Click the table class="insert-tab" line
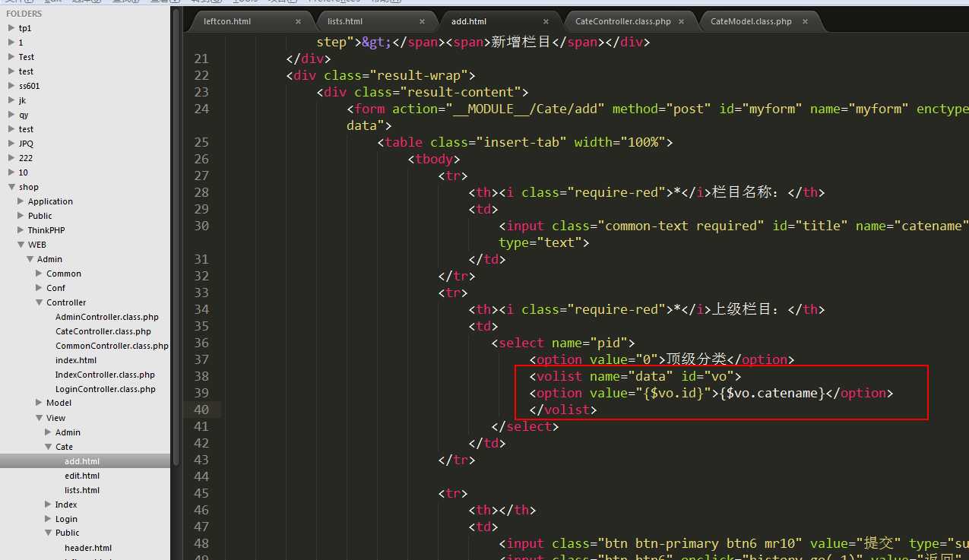 pyautogui.click(x=525, y=142)
